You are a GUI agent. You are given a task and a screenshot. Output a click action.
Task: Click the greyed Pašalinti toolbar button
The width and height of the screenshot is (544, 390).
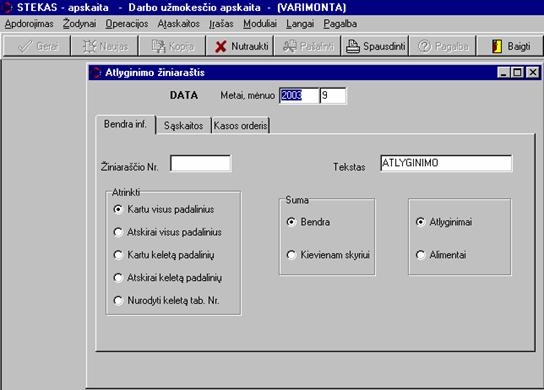(x=308, y=46)
